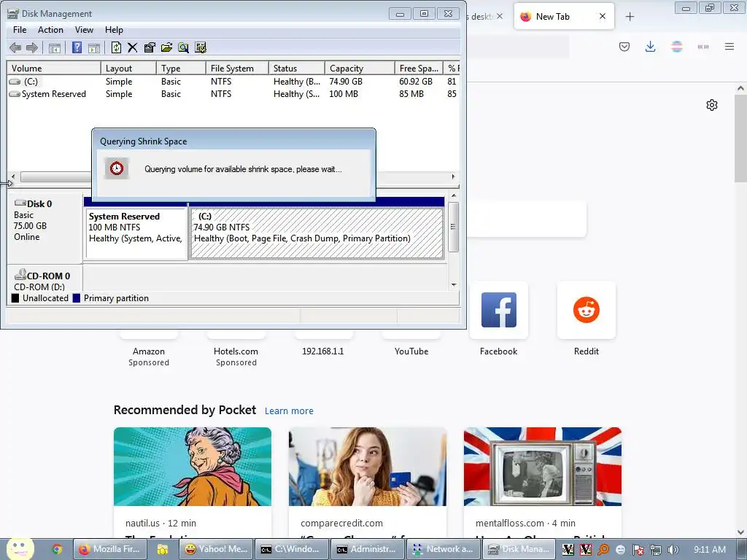
Task: Open a new Firefox tab with plus
Action: 630,17
